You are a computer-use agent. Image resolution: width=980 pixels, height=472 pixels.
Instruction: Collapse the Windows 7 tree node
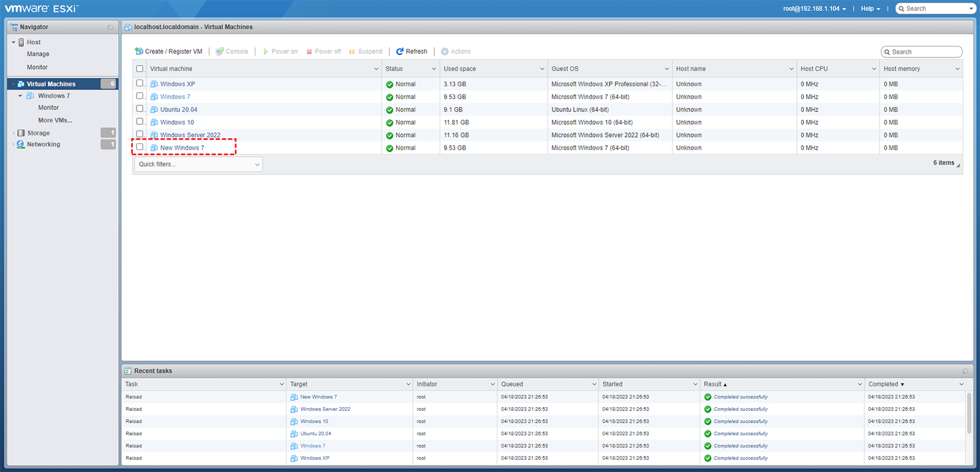tap(20, 96)
